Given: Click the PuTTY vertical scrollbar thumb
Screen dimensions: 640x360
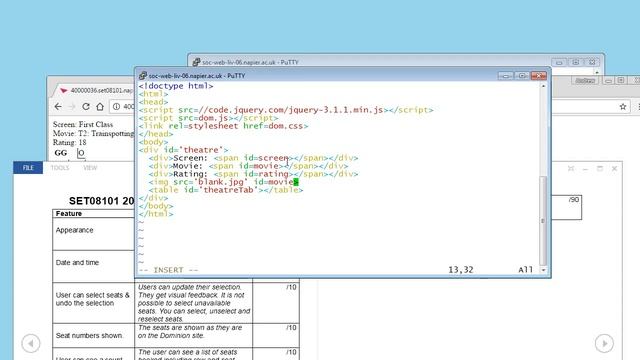Looking at the screenshot, I should [x=543, y=220].
